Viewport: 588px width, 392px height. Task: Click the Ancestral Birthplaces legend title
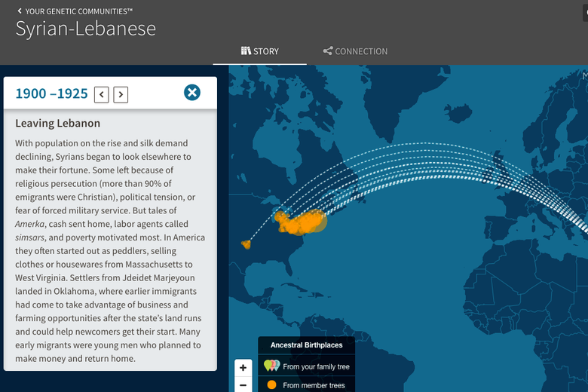tap(306, 345)
